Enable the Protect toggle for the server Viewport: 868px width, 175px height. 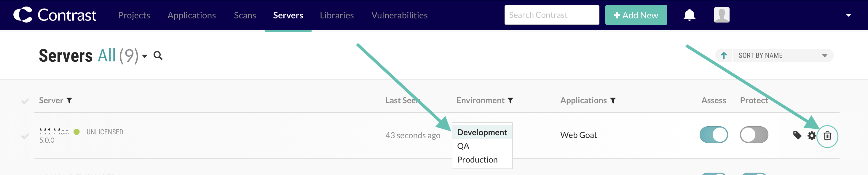pos(754,135)
